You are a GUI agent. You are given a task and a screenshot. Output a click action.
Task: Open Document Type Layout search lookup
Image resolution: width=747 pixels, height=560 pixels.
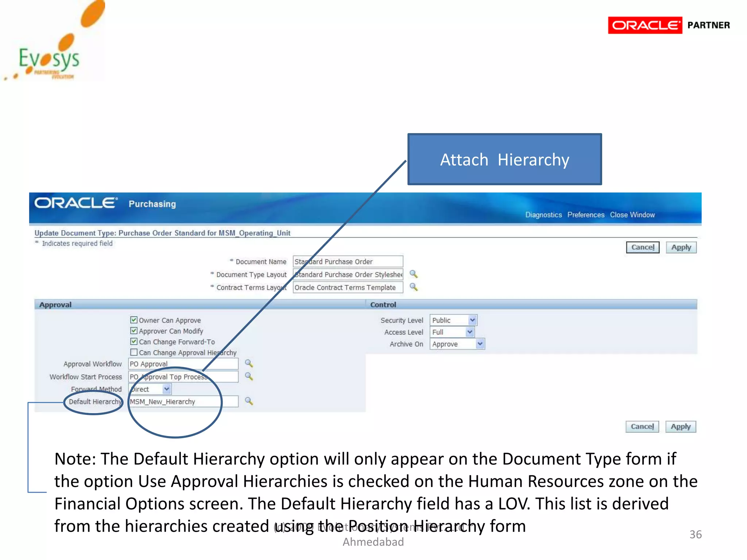(413, 274)
